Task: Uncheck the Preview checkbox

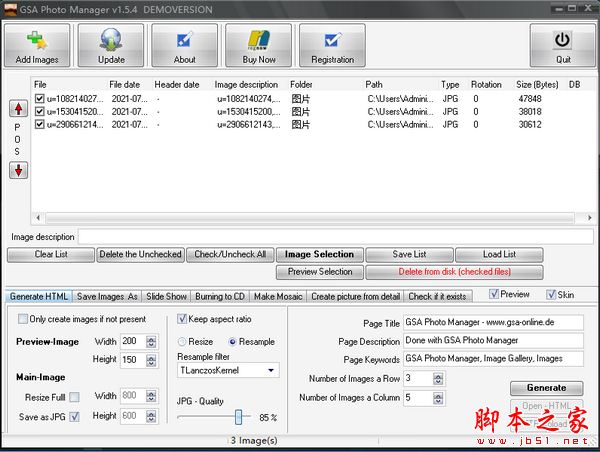Action: (493, 295)
